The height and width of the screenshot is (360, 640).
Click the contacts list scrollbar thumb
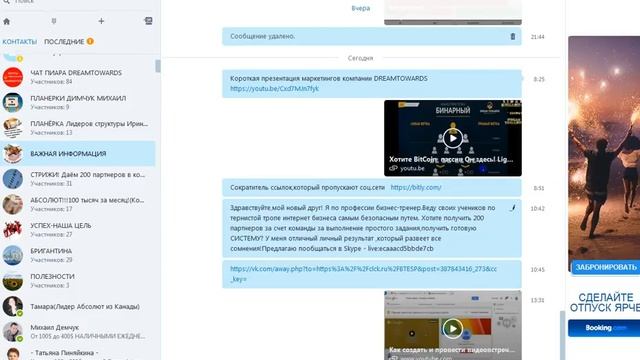click(158, 66)
